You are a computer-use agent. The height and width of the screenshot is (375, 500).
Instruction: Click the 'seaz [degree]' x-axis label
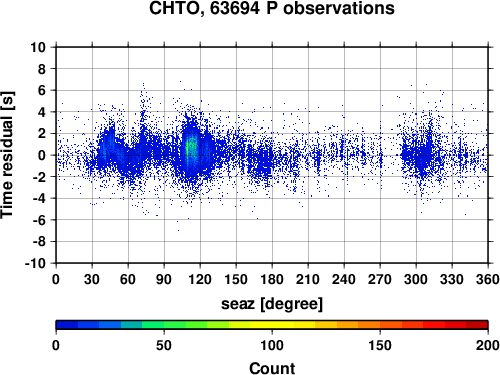point(272,304)
